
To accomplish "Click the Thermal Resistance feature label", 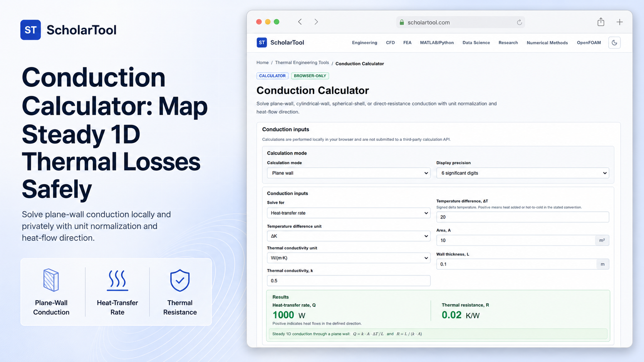I will tap(180, 307).
